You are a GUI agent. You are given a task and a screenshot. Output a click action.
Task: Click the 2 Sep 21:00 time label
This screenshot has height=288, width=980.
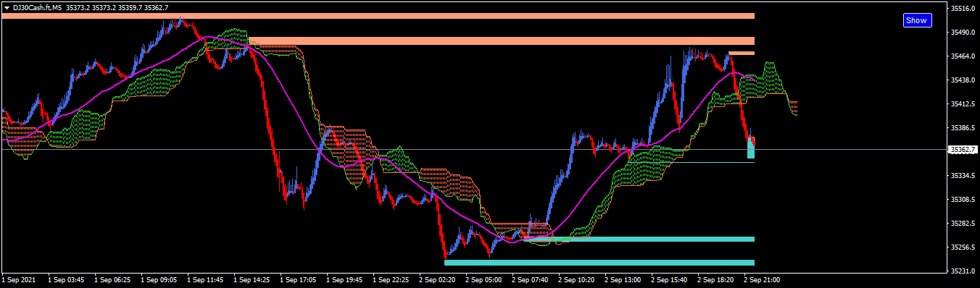pos(763,279)
